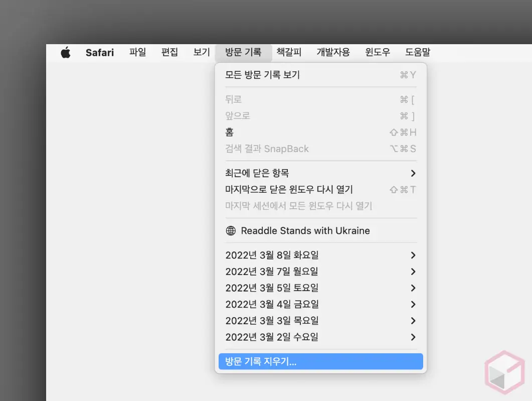Open the Apple menu

[x=66, y=53]
